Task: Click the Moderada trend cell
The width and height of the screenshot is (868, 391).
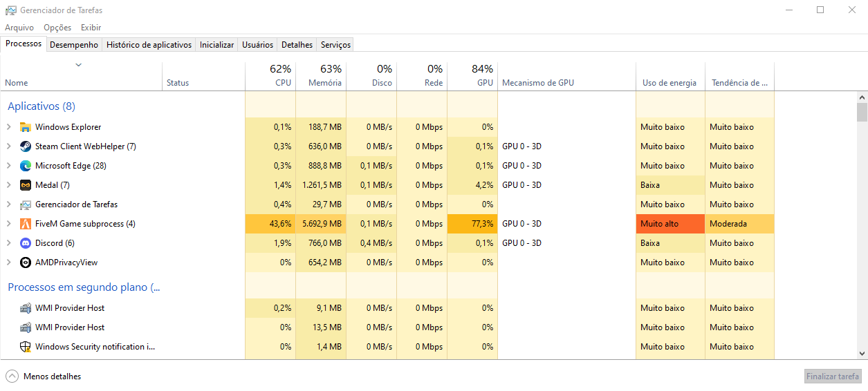Action: (x=739, y=224)
